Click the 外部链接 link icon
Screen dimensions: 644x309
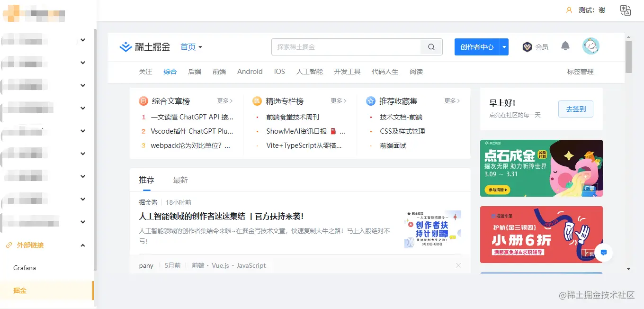[x=9, y=245]
